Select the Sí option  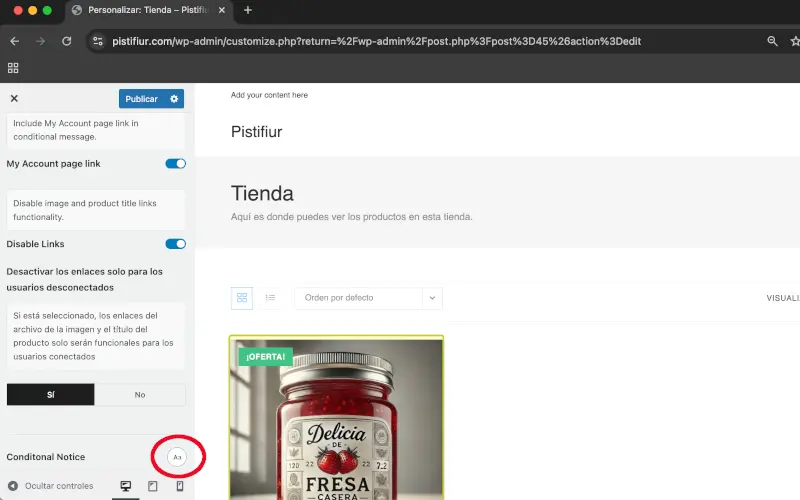(x=51, y=394)
